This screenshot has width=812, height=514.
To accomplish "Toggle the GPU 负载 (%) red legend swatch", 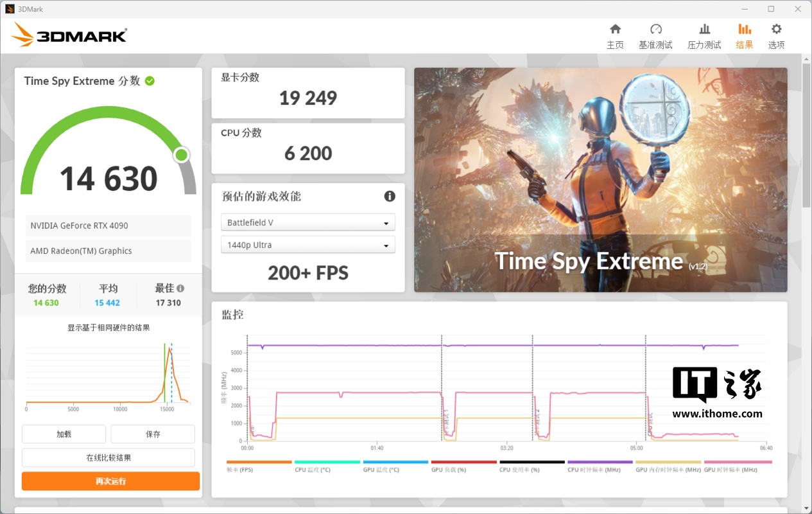I will (463, 461).
